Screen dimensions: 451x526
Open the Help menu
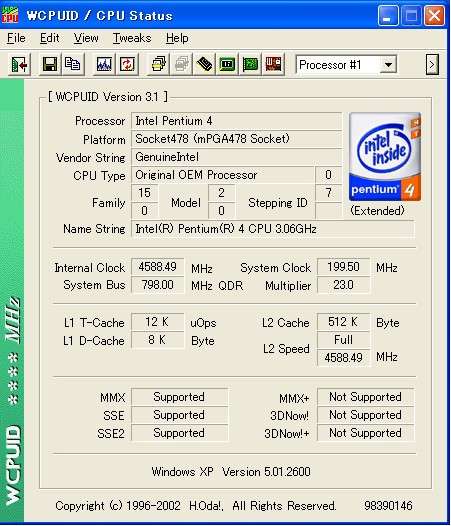point(177,38)
